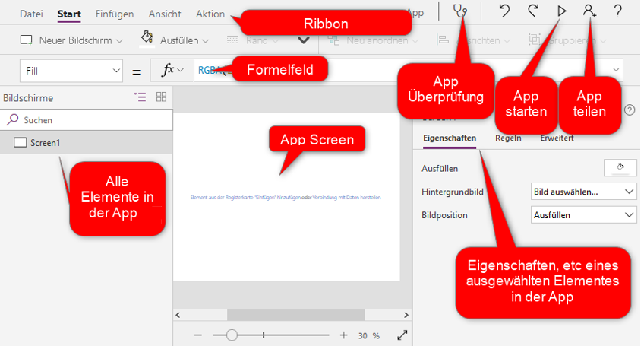Switch to thumbnail grid view icon
This screenshot has height=346, width=644.
tap(161, 97)
